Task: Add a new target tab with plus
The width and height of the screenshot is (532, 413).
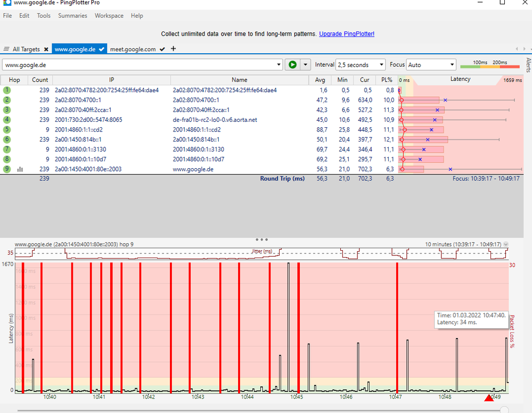Action: [x=174, y=48]
